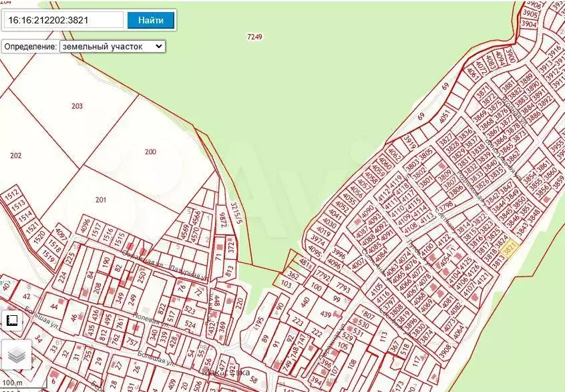Click the Найти search button
The height and width of the screenshot is (392, 565).
pos(150,20)
